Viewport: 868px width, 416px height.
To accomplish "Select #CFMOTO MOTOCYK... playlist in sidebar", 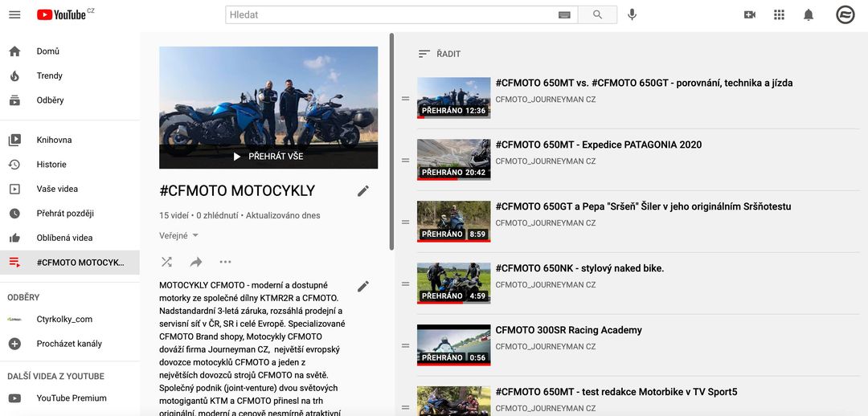I will click(x=70, y=263).
